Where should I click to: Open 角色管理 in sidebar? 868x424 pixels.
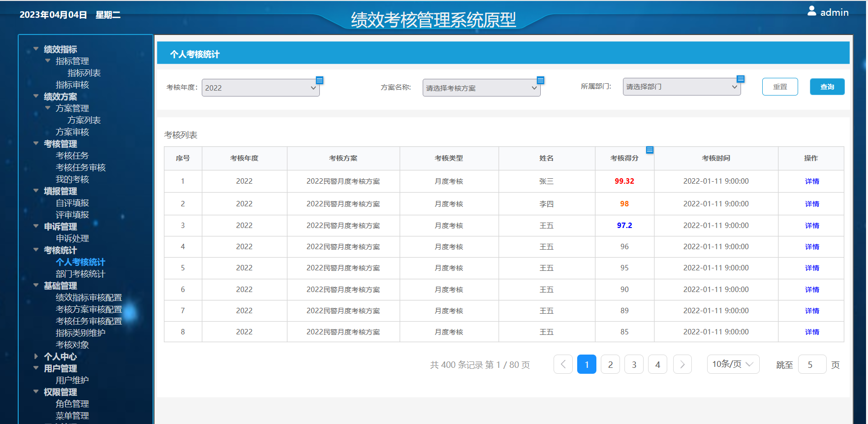[72, 404]
